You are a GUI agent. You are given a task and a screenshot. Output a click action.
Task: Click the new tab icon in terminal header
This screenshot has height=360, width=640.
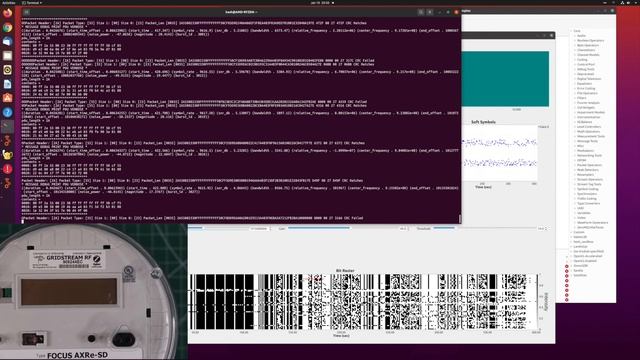click(x=27, y=12)
